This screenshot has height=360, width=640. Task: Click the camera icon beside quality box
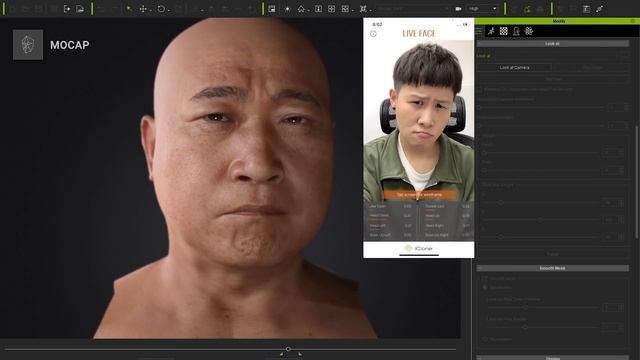point(458,9)
